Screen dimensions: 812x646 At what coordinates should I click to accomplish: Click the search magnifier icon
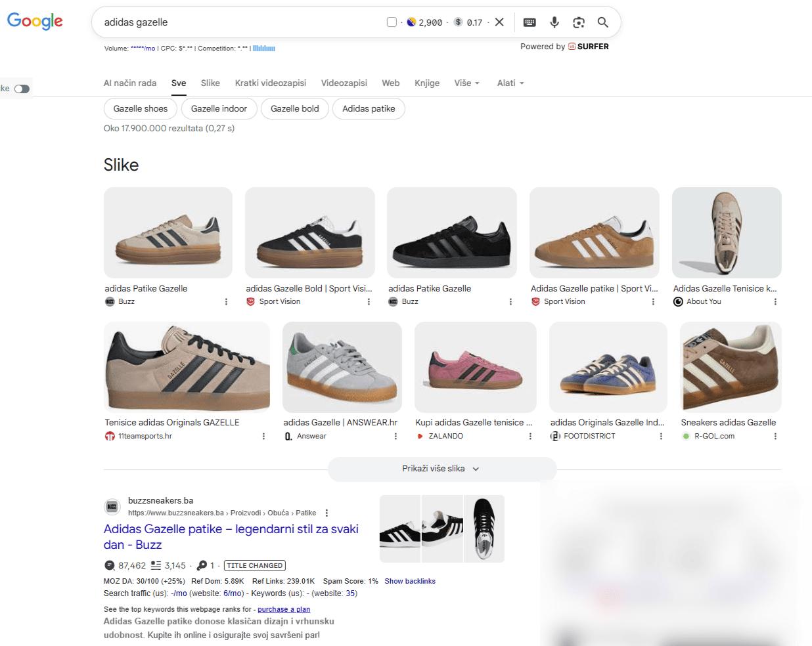(602, 22)
